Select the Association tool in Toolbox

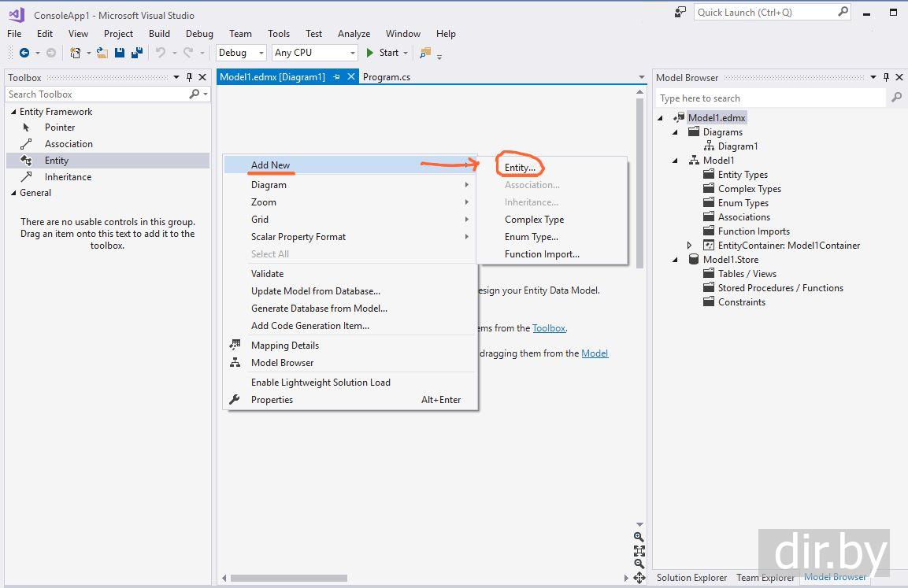69,144
